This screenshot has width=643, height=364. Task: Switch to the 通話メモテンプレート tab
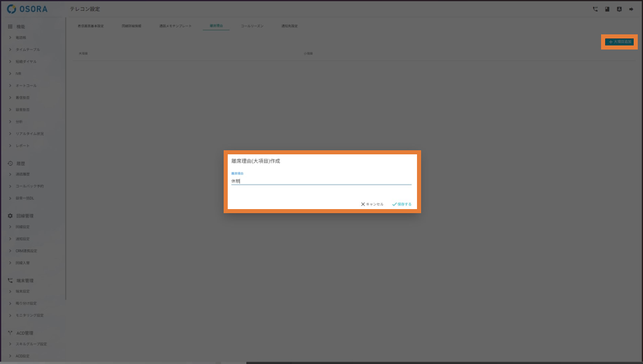(175, 26)
